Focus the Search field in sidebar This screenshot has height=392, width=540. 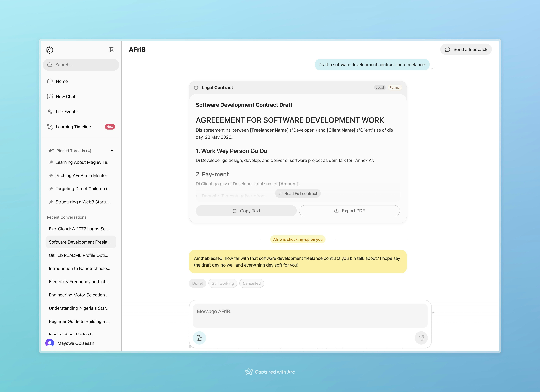pos(81,65)
